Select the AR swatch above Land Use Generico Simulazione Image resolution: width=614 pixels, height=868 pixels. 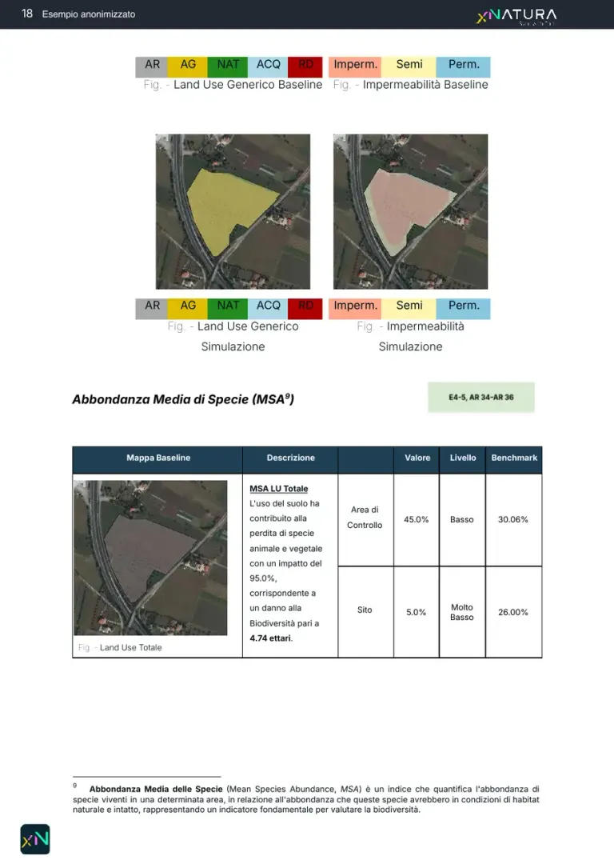pos(152,308)
